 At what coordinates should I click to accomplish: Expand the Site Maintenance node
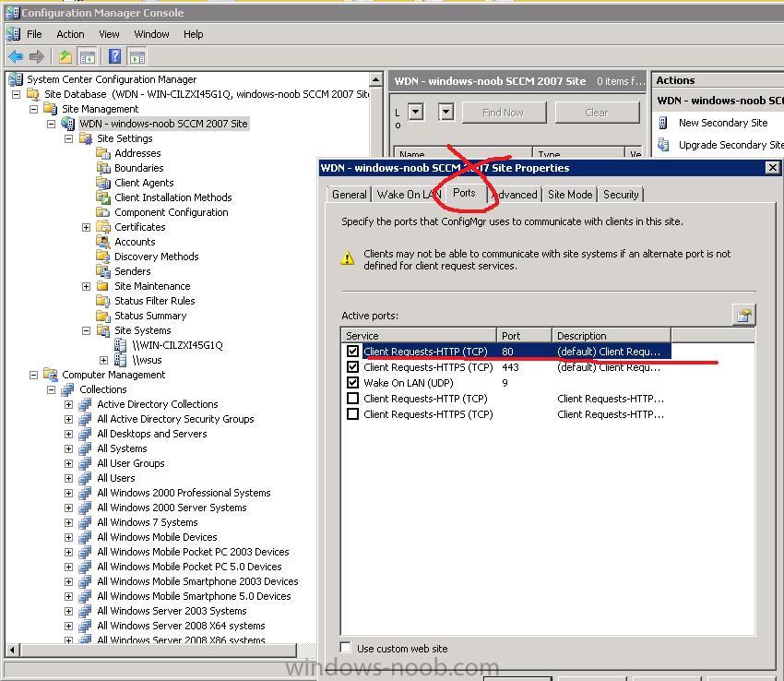point(86,286)
